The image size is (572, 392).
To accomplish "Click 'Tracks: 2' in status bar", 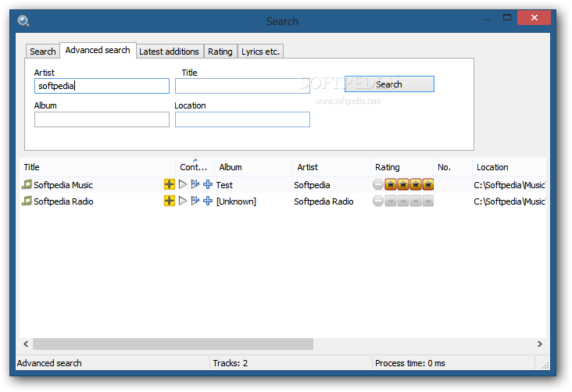I will tap(231, 363).
